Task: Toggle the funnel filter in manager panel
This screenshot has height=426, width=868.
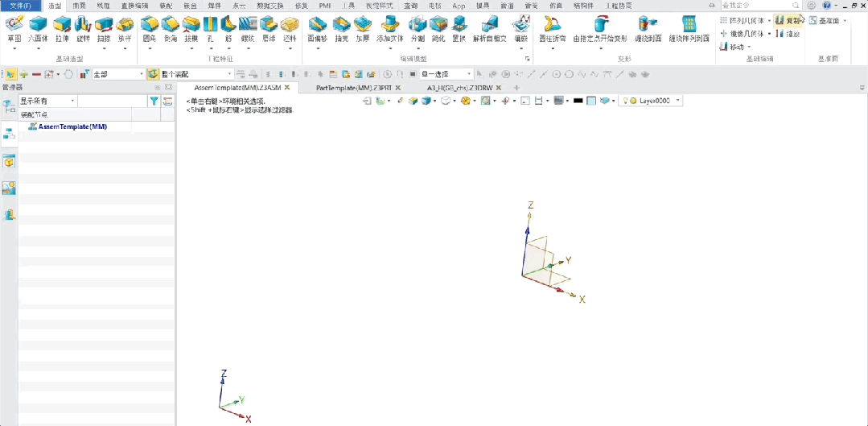Action: pyautogui.click(x=154, y=101)
